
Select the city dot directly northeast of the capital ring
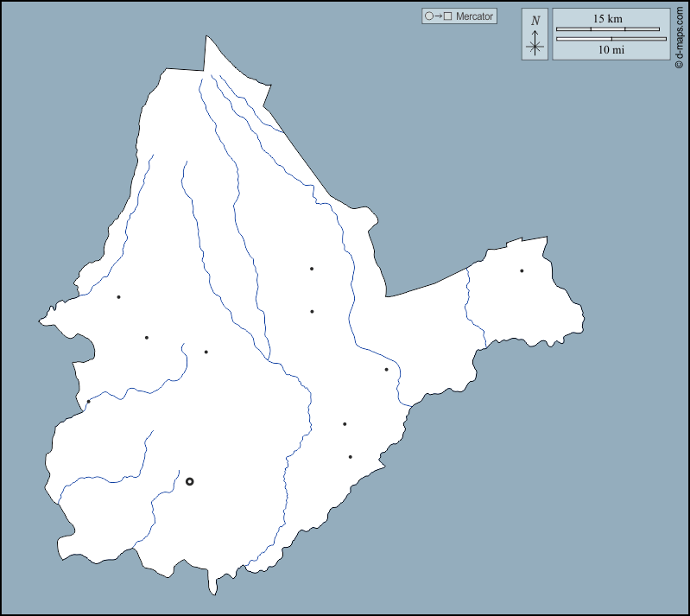[x=206, y=352]
